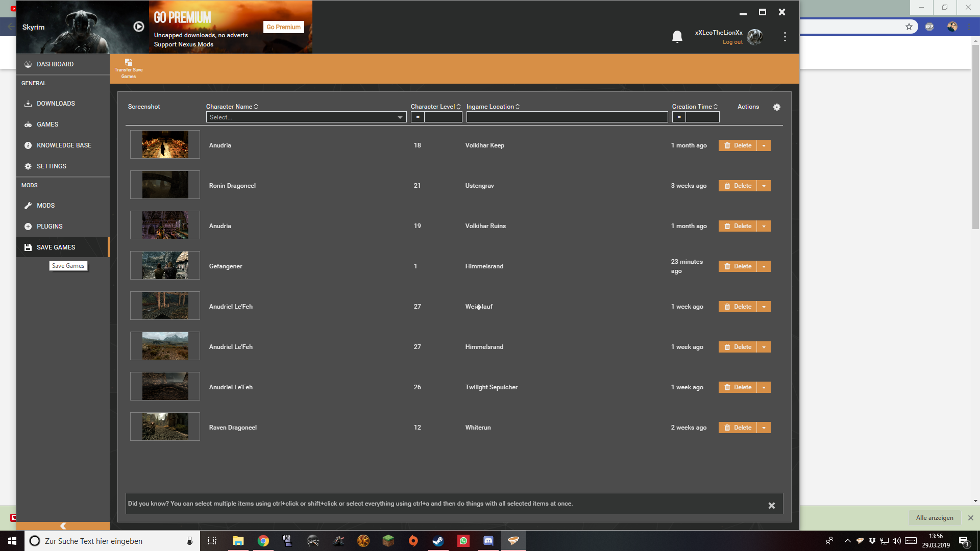Screen dimensions: 980x551
Task: Open the Mods page
Action: [x=63, y=206]
